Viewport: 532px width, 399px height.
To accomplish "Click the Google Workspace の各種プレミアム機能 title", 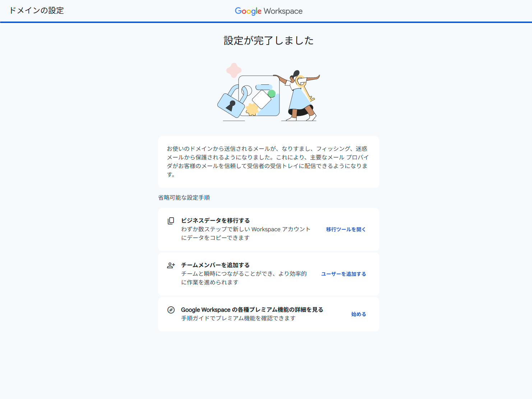I will click(x=252, y=310).
